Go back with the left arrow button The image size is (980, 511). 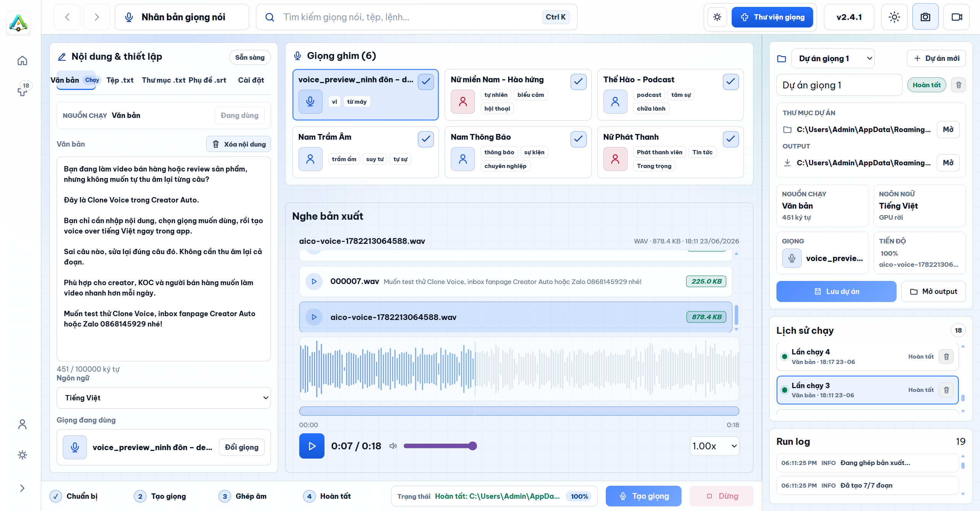click(67, 17)
